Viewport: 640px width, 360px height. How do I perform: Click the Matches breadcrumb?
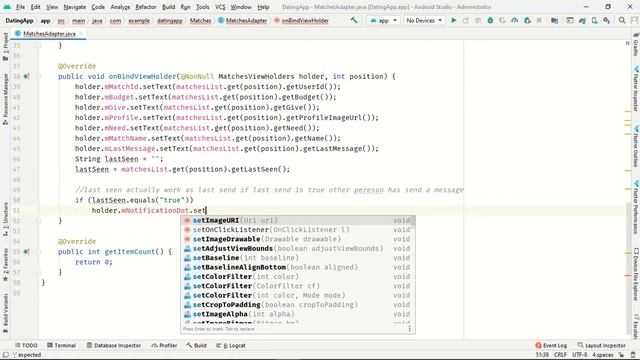[200, 20]
